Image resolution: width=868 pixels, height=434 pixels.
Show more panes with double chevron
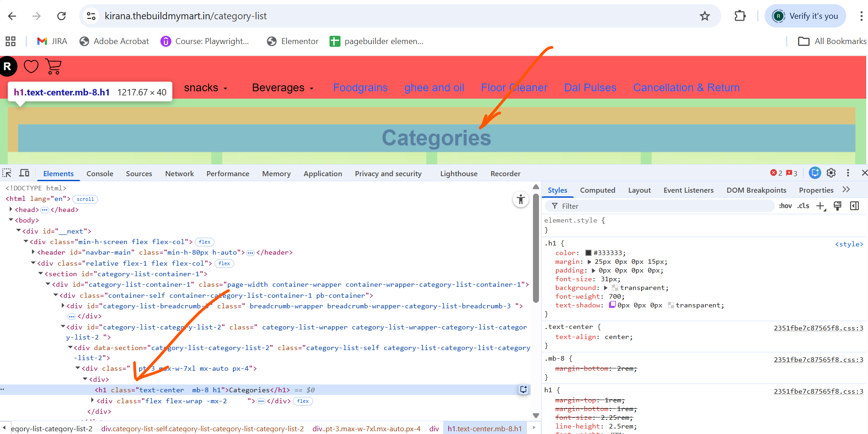click(846, 189)
